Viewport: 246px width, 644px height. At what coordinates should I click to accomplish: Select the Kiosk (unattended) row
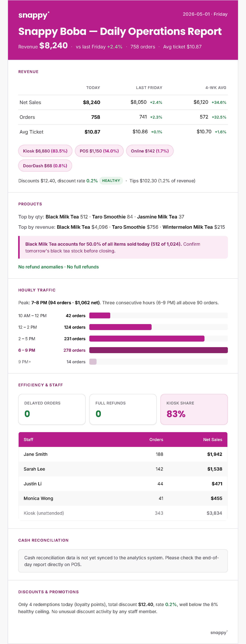[123, 513]
